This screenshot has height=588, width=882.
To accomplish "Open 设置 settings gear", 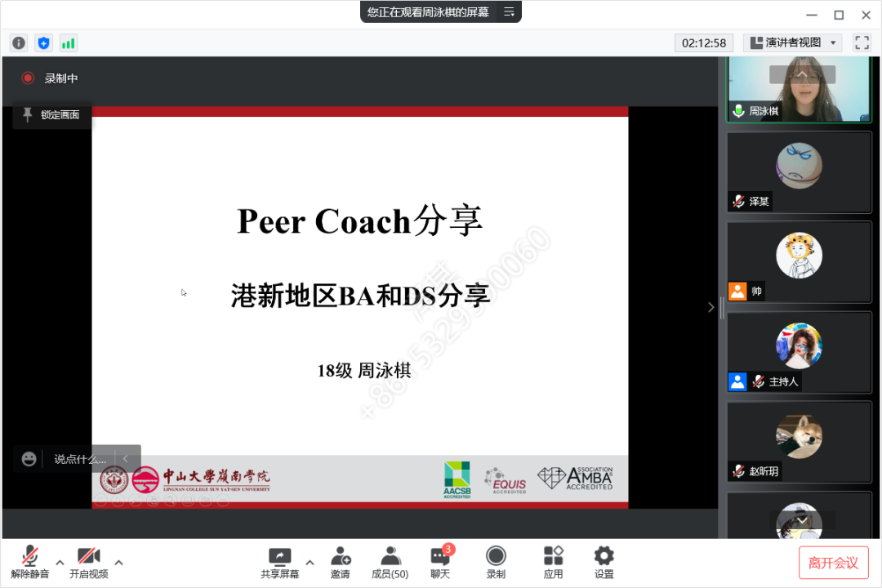I will coord(604,562).
